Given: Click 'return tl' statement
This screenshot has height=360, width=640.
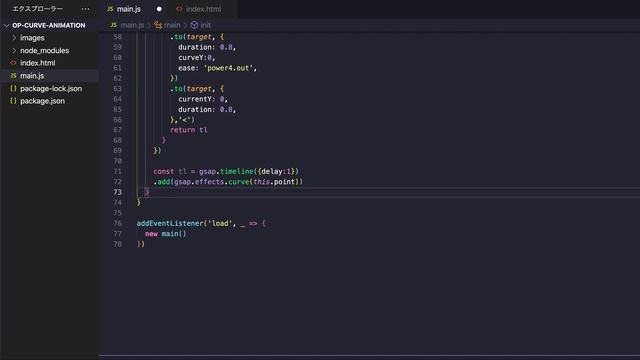Looking at the screenshot, I should click(189, 130).
